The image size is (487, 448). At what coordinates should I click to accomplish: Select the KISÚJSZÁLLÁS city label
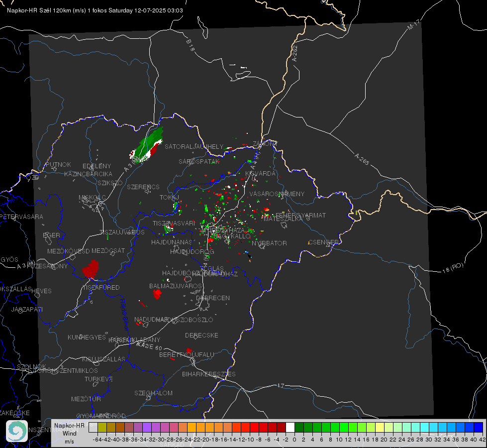coord(104,359)
